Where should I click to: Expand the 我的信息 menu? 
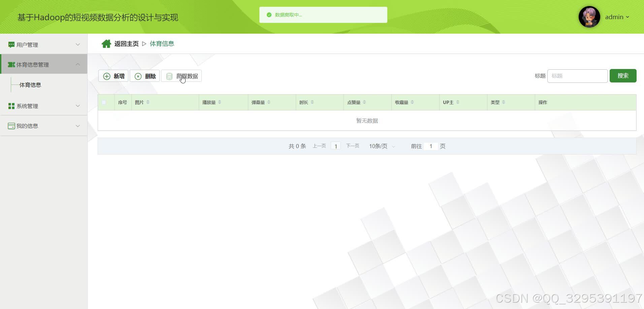(x=44, y=126)
